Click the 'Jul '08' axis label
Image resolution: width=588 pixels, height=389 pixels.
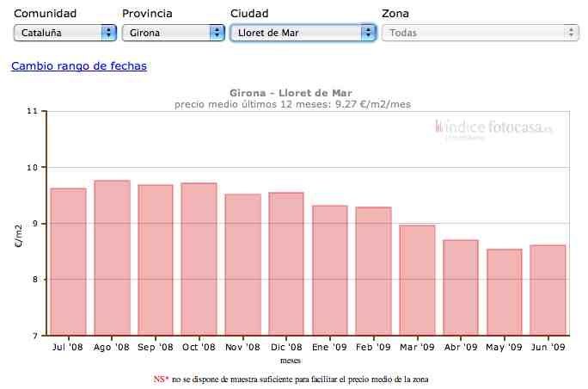click(68, 347)
